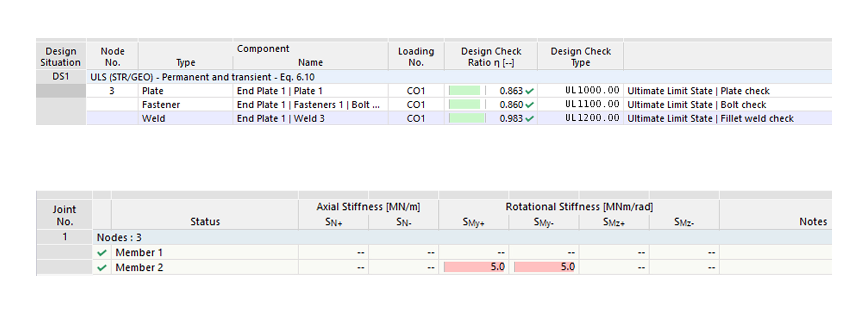
Task: Click Axial Stiffness column header
Action: 368,207
